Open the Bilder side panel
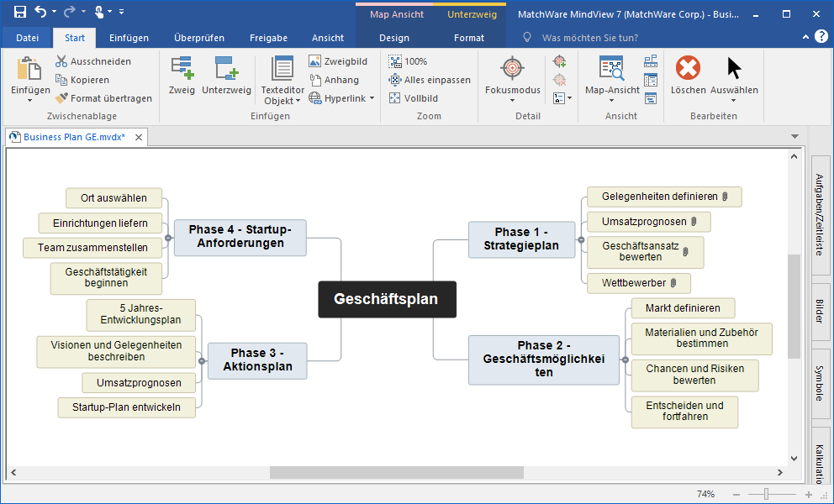The height and width of the screenshot is (504, 834). pos(820,312)
